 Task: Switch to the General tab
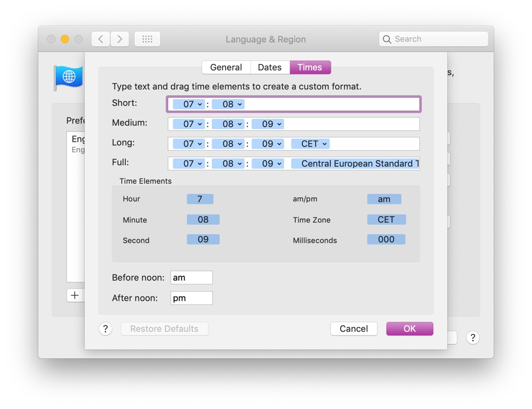click(226, 67)
